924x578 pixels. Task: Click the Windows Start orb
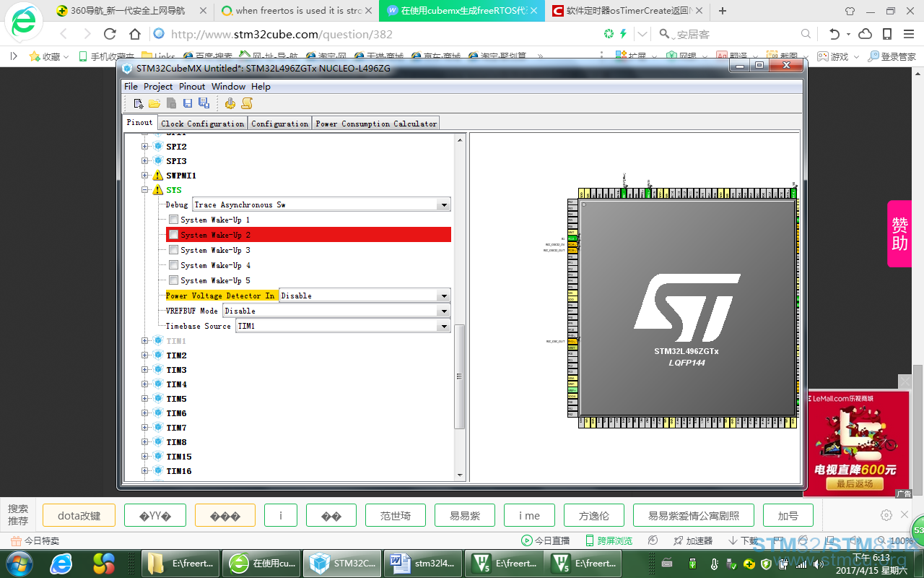tap(19, 563)
